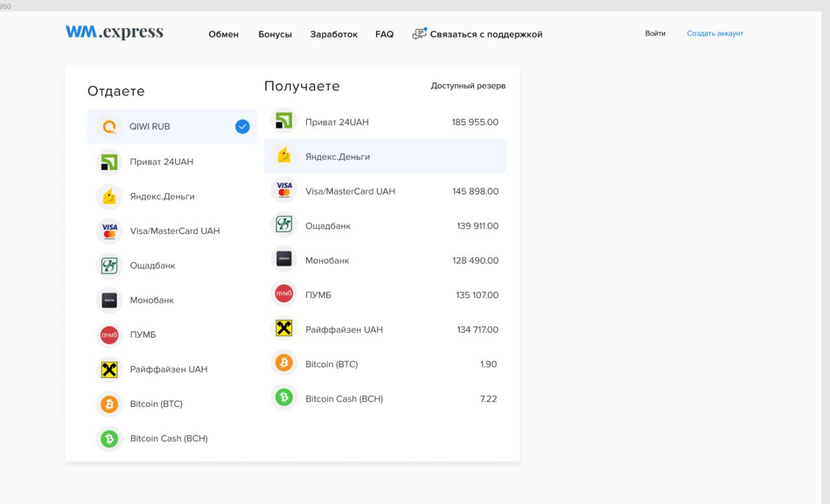Click Bitcoin Cash reserve value 7.22

tap(489, 399)
